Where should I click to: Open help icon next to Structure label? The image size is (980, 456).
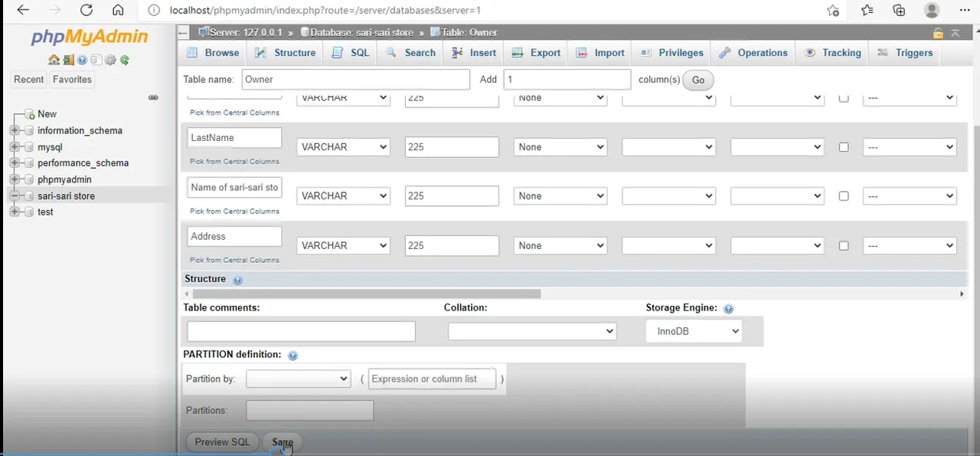point(237,280)
